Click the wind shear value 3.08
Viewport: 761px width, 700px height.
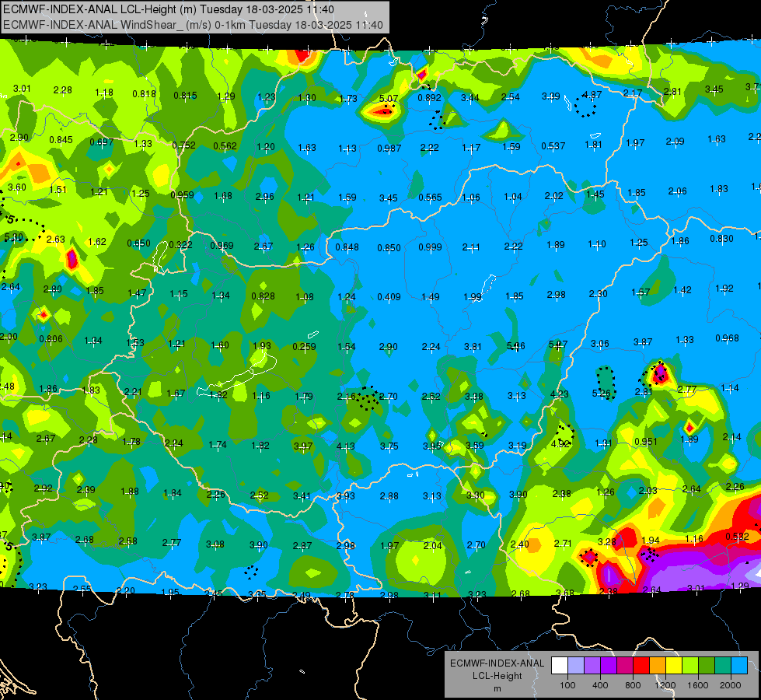click(215, 544)
